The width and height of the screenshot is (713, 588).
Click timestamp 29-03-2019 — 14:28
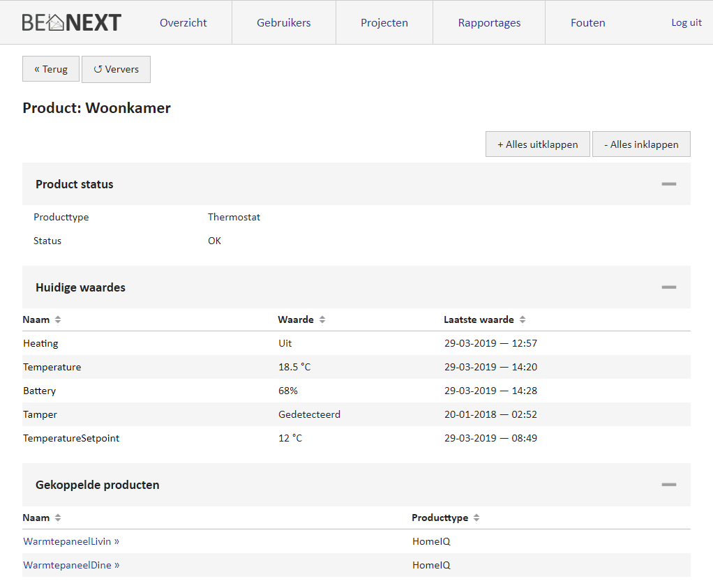(x=490, y=391)
